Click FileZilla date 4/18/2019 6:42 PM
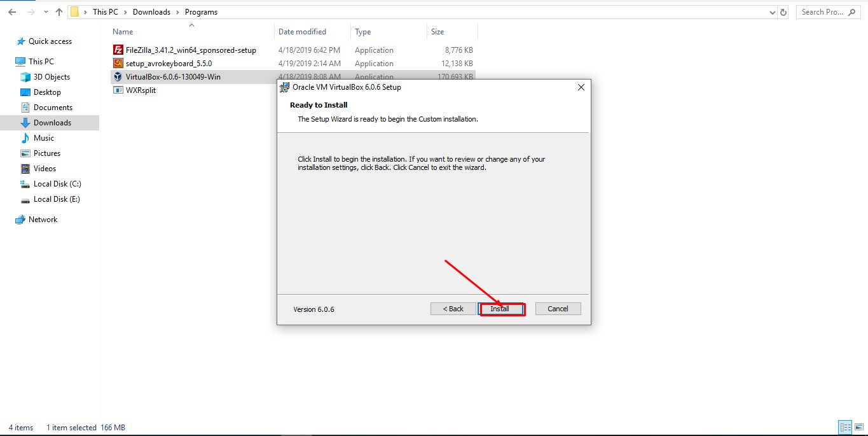 [x=309, y=50]
